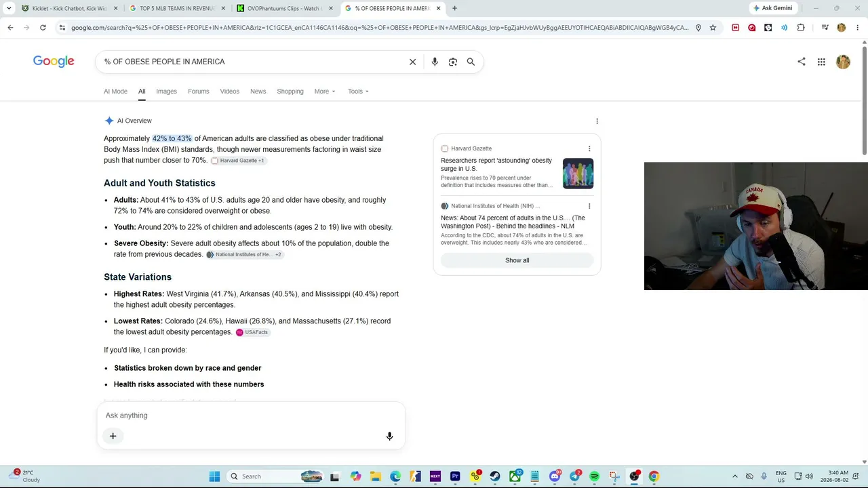Select the Forums results tab

tap(199, 91)
